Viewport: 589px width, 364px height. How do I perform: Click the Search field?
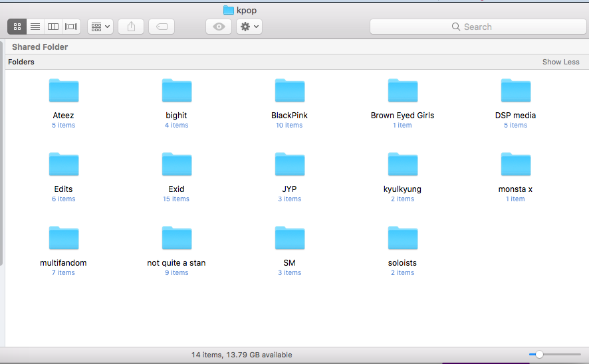point(478,27)
